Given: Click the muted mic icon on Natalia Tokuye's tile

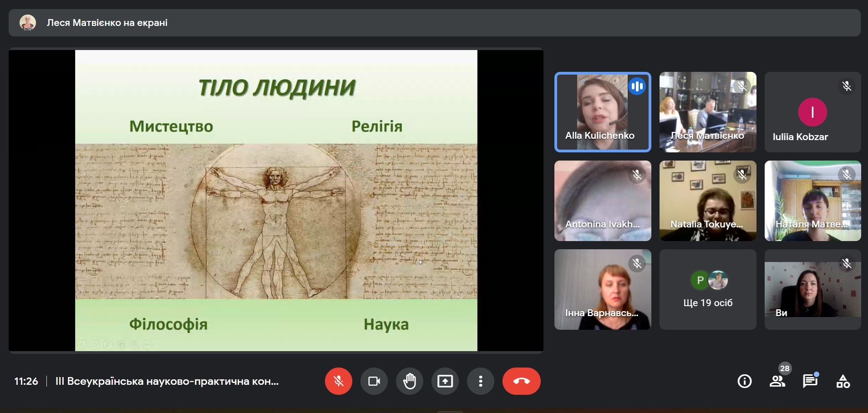Looking at the screenshot, I should point(742,175).
